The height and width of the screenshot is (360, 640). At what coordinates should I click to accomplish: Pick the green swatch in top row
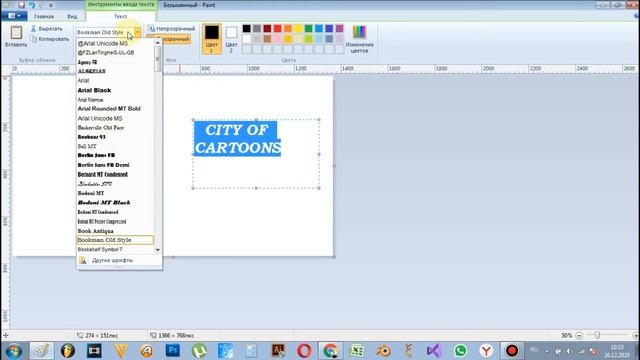pos(309,28)
